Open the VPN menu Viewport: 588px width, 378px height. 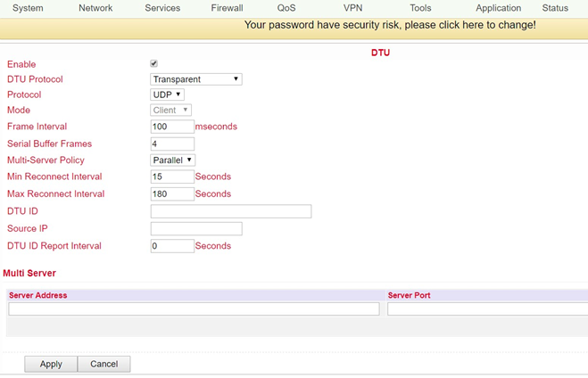coord(352,8)
